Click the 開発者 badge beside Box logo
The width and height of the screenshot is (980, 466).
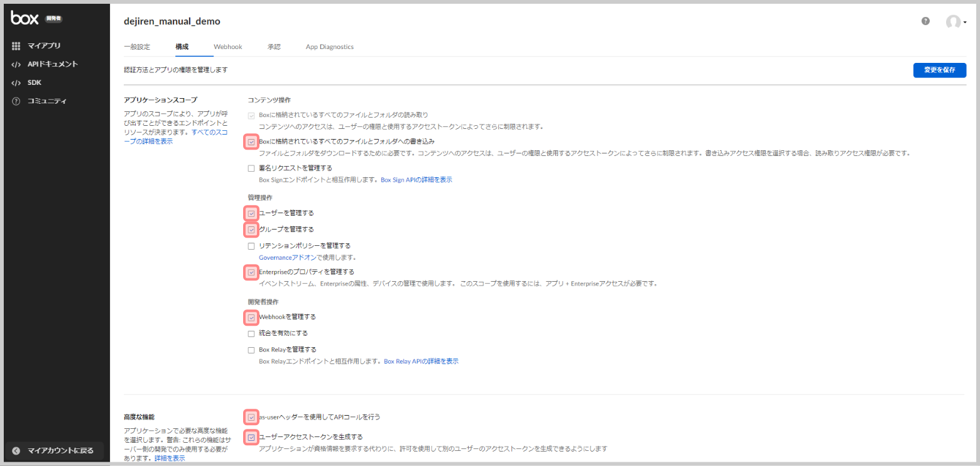coord(54,19)
